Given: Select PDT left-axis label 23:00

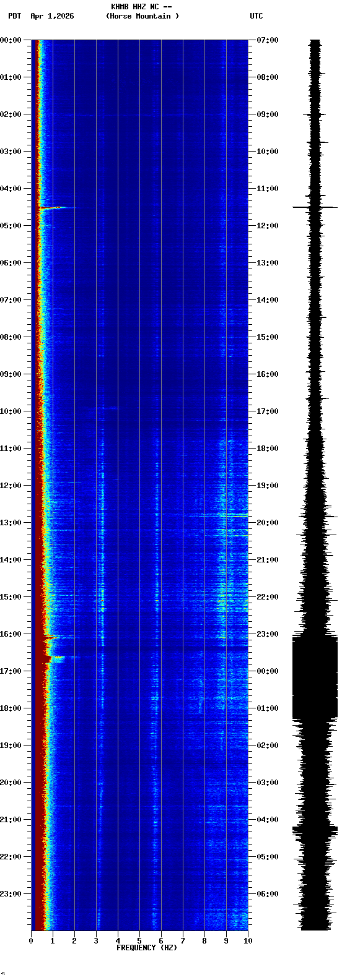Looking at the screenshot, I should [x=11, y=894].
